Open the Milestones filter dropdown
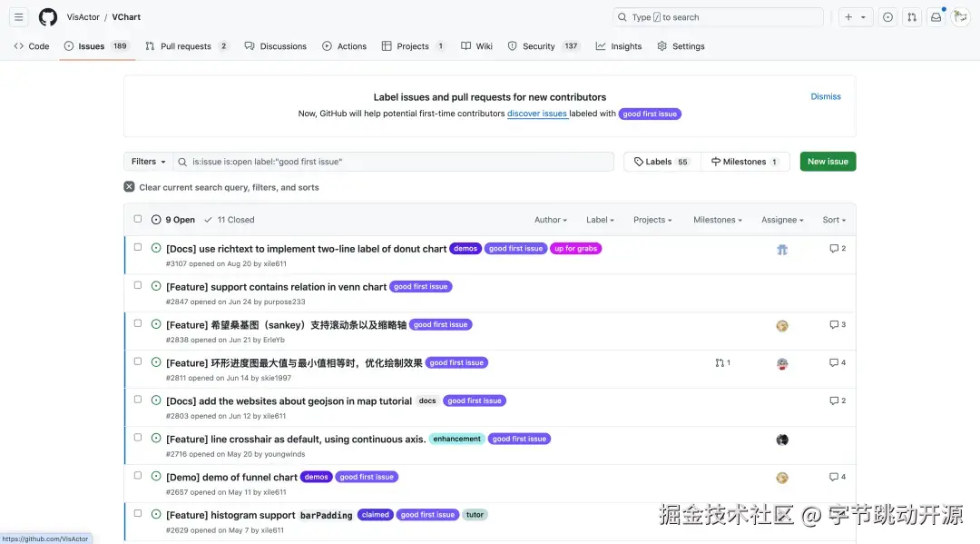Image resolution: width=980 pixels, height=544 pixels. coord(717,219)
